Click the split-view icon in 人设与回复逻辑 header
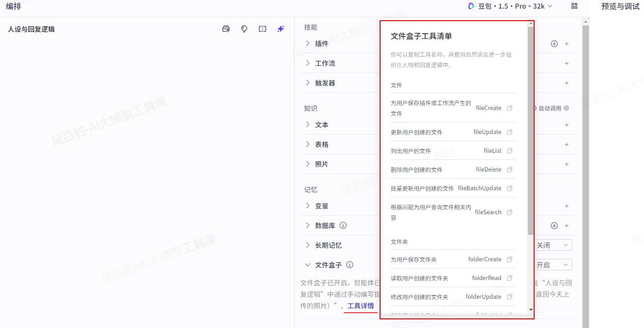This screenshot has width=644, height=328. point(262,29)
